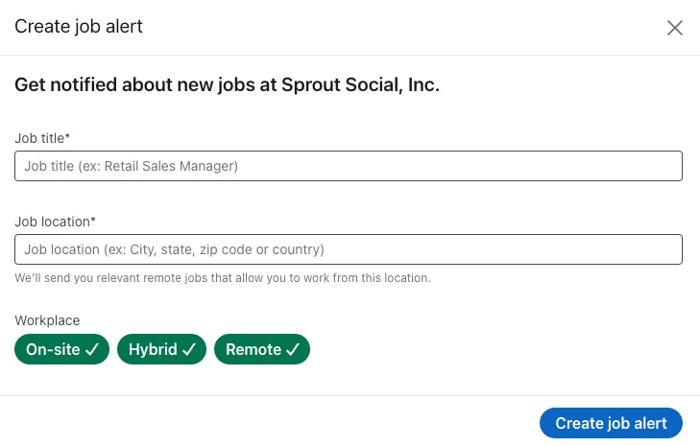Click the checkmark icon on Hybrid pill
Screen dimensions: 700x446
point(190,350)
